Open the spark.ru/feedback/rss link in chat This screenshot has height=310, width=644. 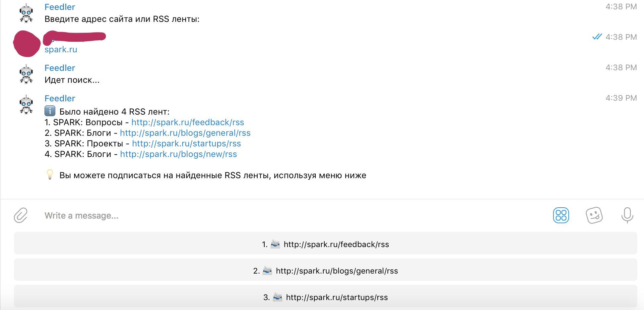[187, 122]
